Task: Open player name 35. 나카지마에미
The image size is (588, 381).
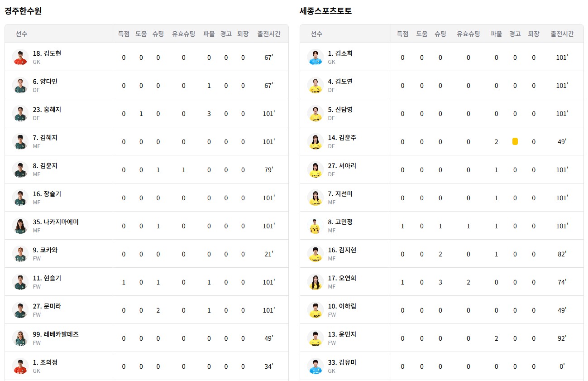Action: (56, 222)
